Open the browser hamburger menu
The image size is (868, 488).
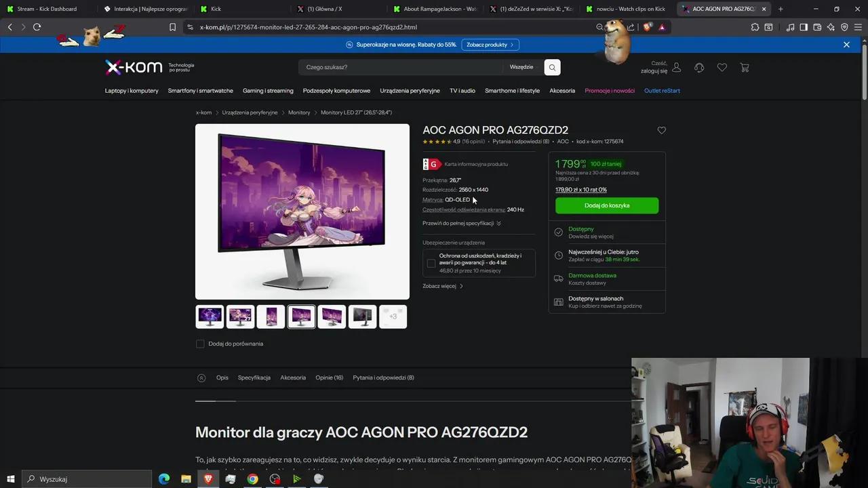pyautogui.click(x=858, y=27)
